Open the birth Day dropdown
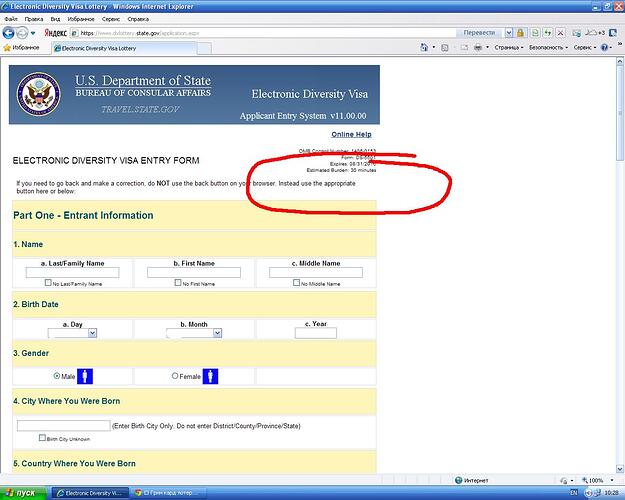The width and height of the screenshot is (625, 500). click(x=72, y=333)
